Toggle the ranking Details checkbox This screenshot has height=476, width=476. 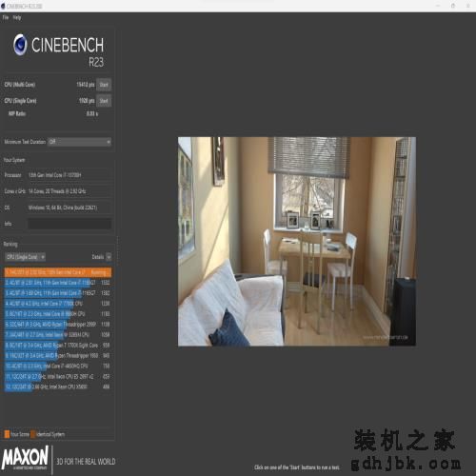point(109,257)
